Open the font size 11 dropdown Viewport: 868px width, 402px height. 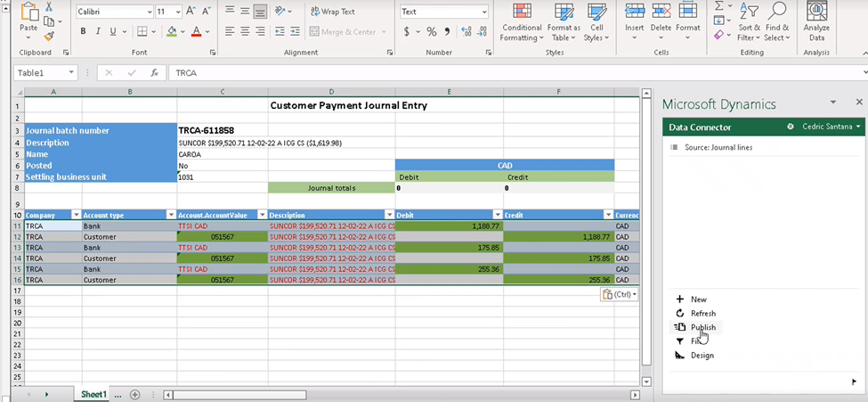(178, 12)
